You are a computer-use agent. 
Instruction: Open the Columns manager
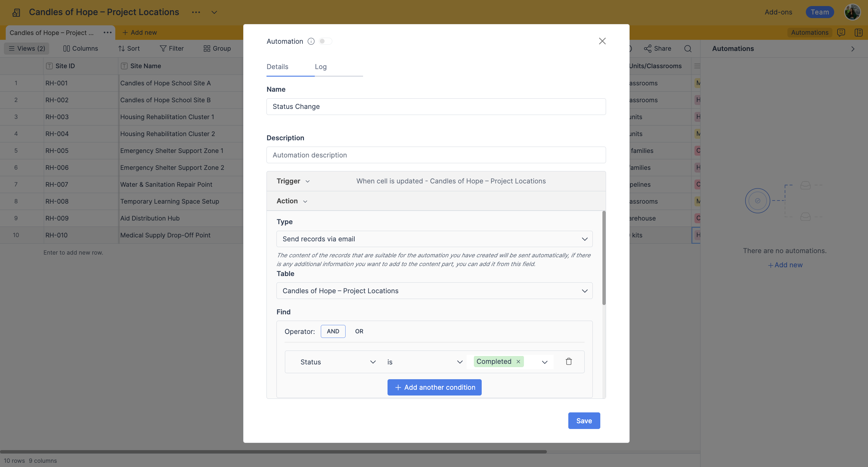click(81, 48)
